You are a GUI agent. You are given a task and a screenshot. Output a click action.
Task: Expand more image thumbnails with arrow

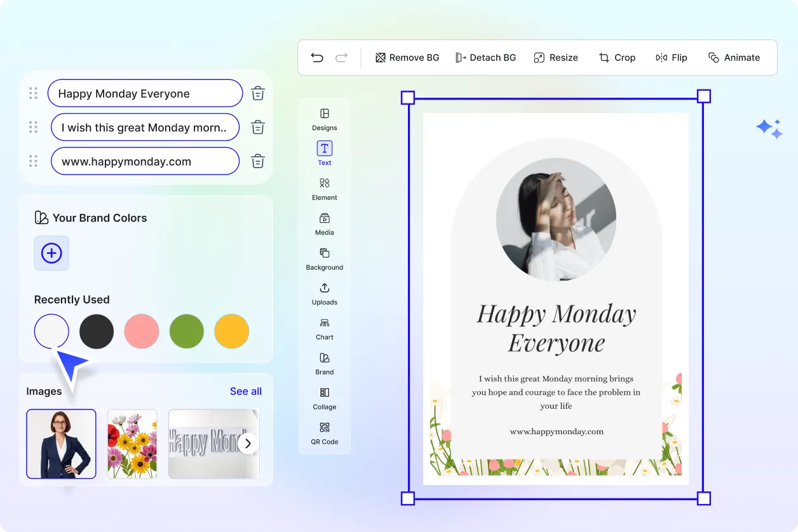[248, 444]
